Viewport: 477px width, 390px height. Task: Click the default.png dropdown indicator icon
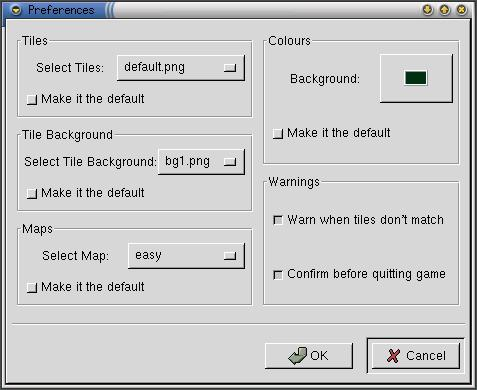click(230, 68)
